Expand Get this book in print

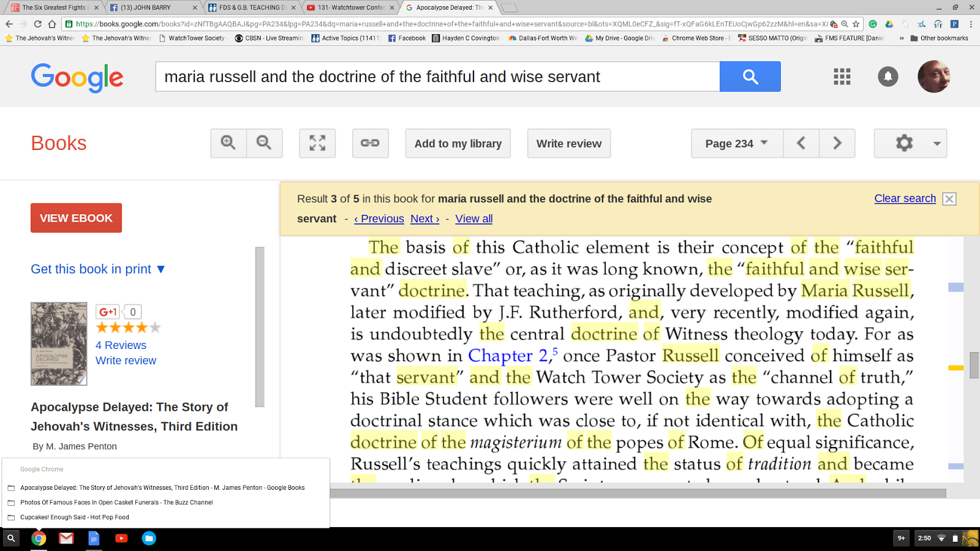tap(98, 269)
